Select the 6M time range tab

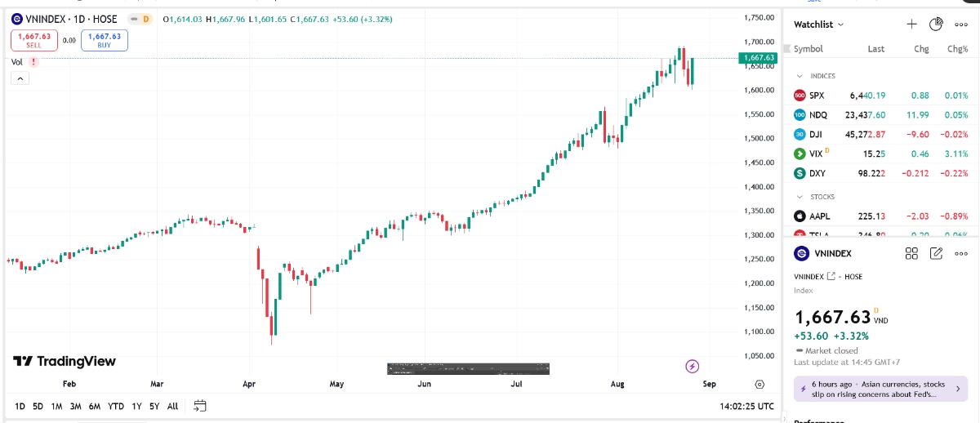pos(95,406)
